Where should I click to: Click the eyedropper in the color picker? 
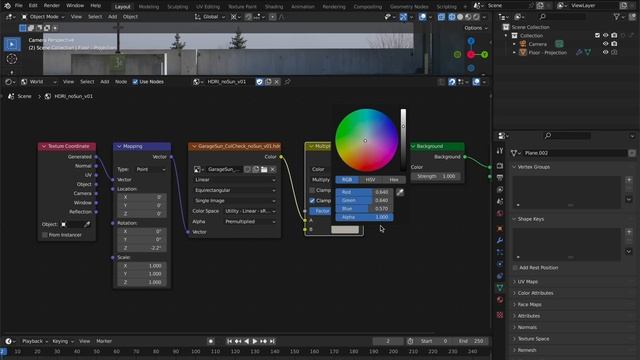(400, 192)
